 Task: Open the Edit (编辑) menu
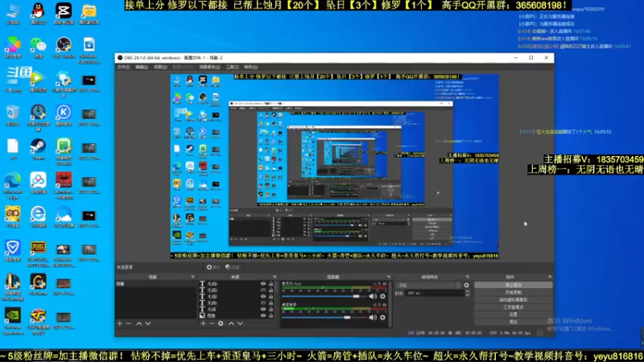coord(142,67)
